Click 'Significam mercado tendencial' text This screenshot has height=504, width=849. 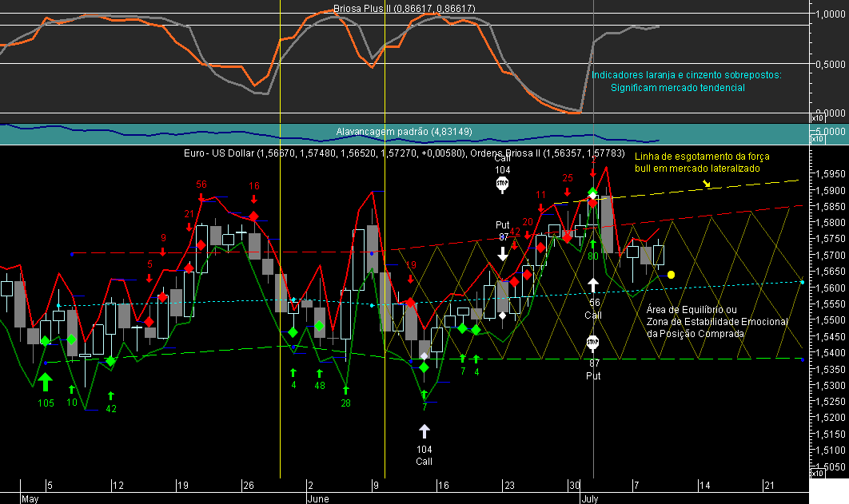point(678,88)
